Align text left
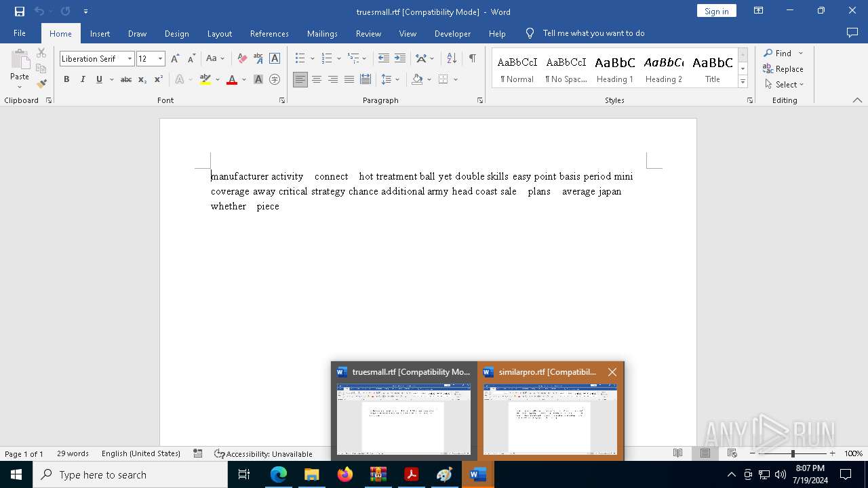This screenshot has width=868, height=488. point(300,79)
